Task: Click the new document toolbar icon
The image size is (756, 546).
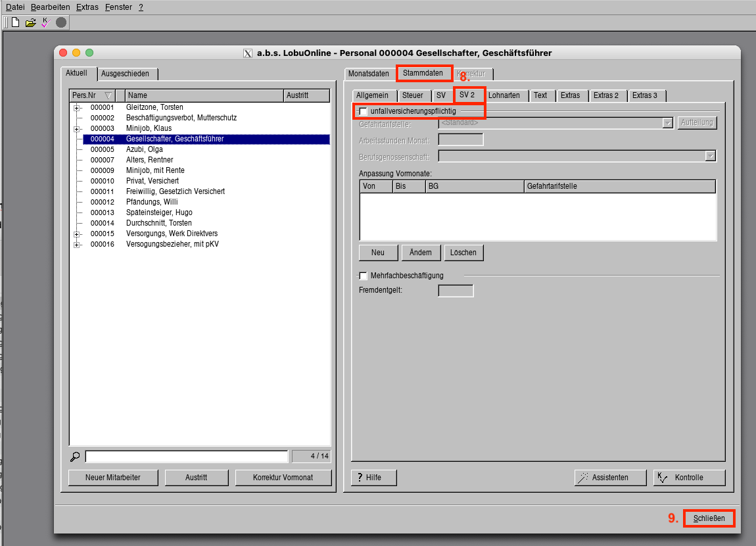Action: pyautogui.click(x=15, y=22)
